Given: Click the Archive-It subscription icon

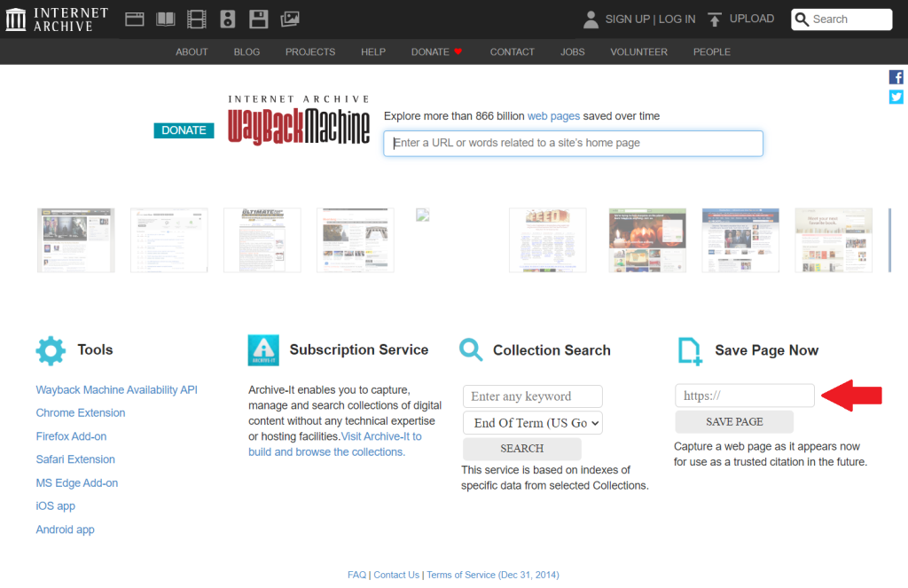Looking at the screenshot, I should coord(263,350).
